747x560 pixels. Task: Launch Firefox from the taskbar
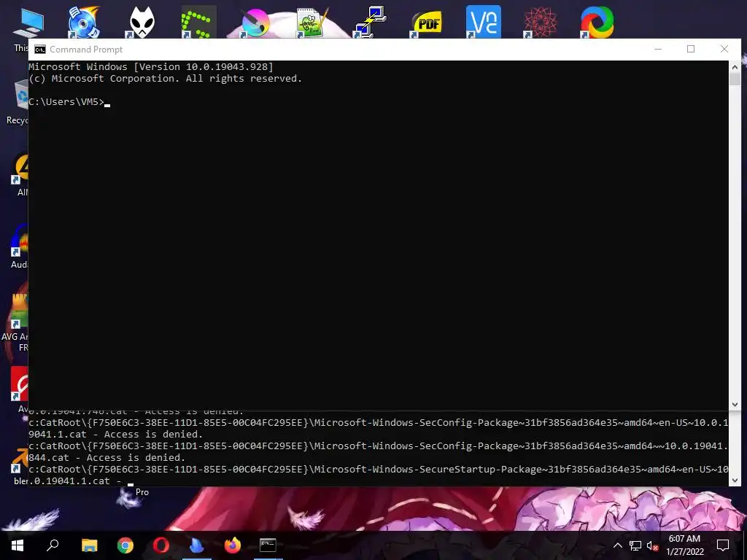coord(233,545)
